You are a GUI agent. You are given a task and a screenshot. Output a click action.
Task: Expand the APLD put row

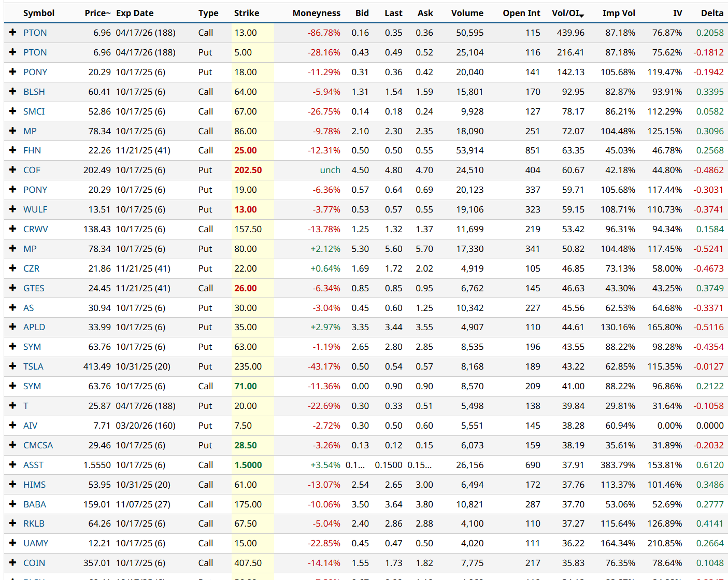[x=13, y=327]
